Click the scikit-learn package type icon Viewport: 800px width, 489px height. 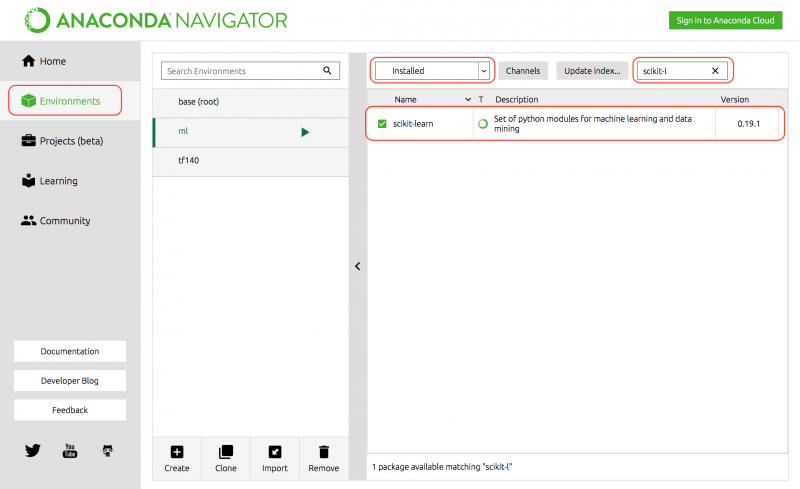pos(483,124)
